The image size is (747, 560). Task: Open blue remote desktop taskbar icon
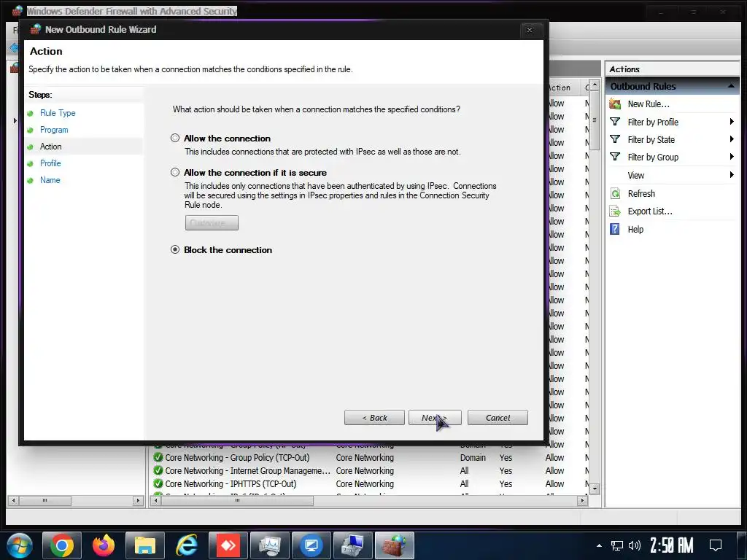pos(311,545)
